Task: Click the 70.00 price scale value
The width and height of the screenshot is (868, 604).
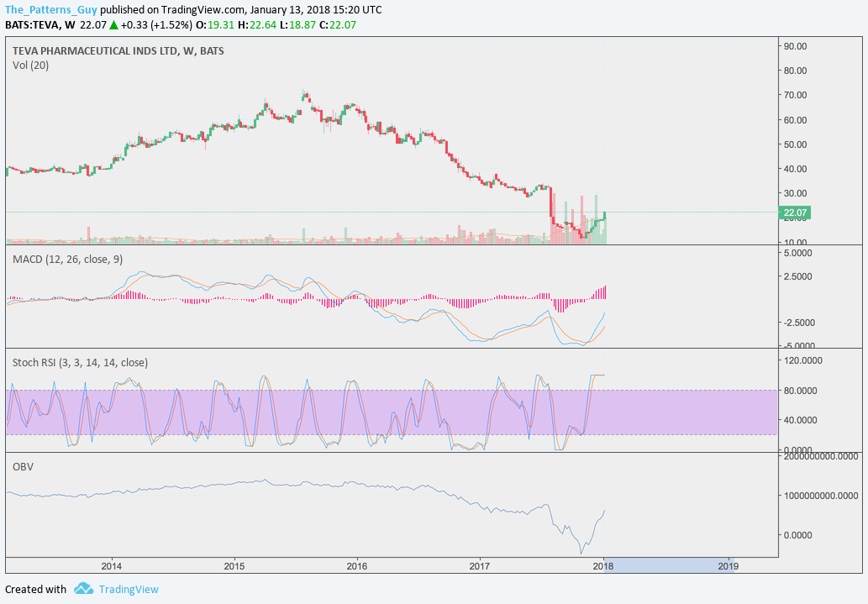Action: (795, 95)
